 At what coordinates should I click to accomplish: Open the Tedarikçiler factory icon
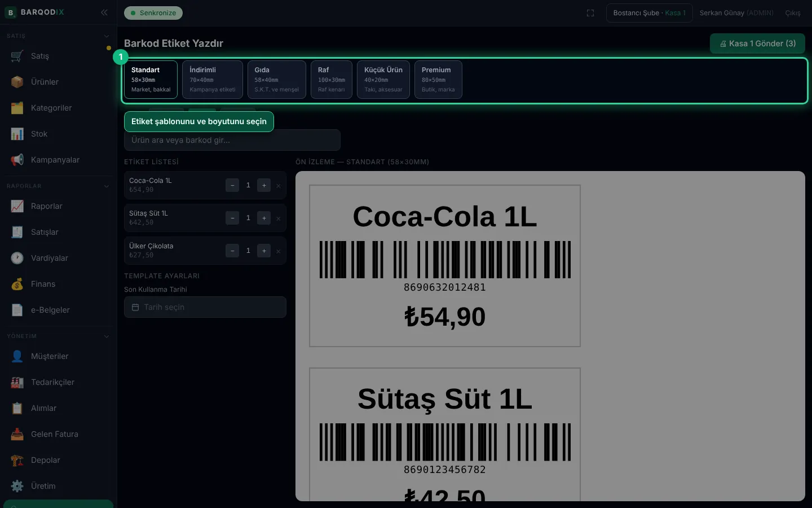pyautogui.click(x=17, y=382)
